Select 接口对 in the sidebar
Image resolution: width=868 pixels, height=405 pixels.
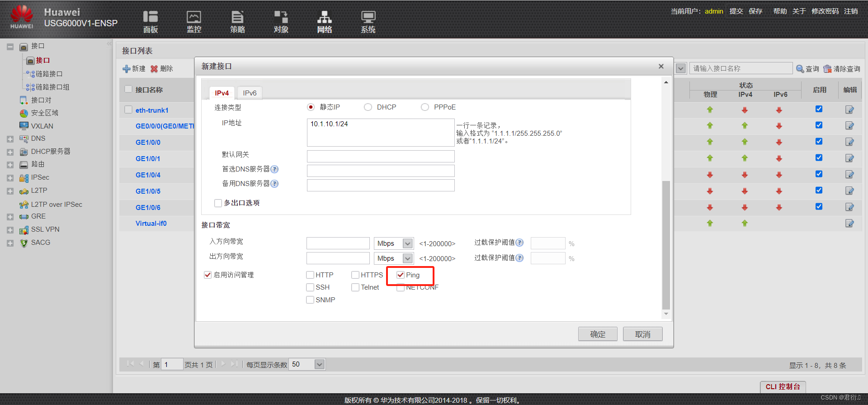[41, 100]
